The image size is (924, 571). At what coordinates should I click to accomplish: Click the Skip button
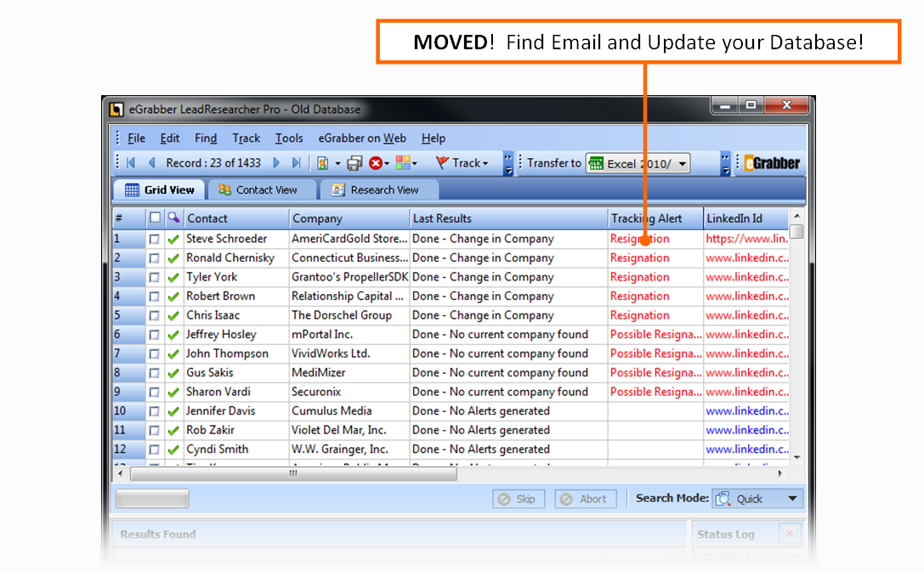click(x=519, y=499)
